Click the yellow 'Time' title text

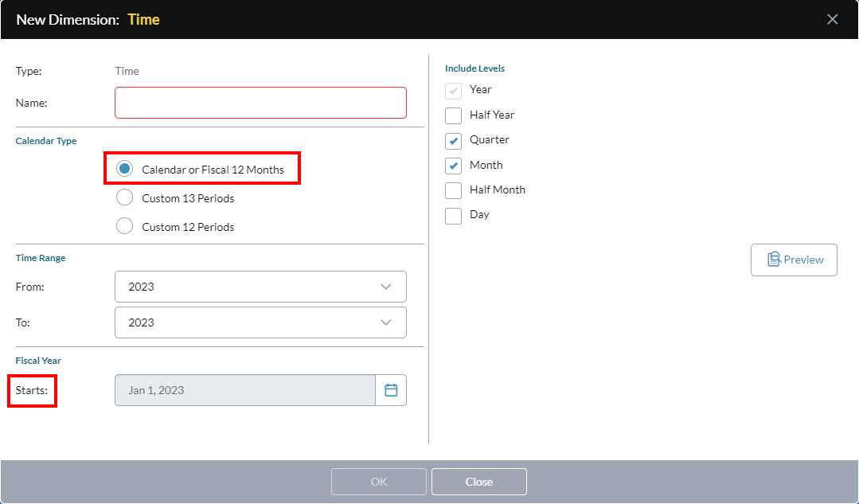pos(143,19)
